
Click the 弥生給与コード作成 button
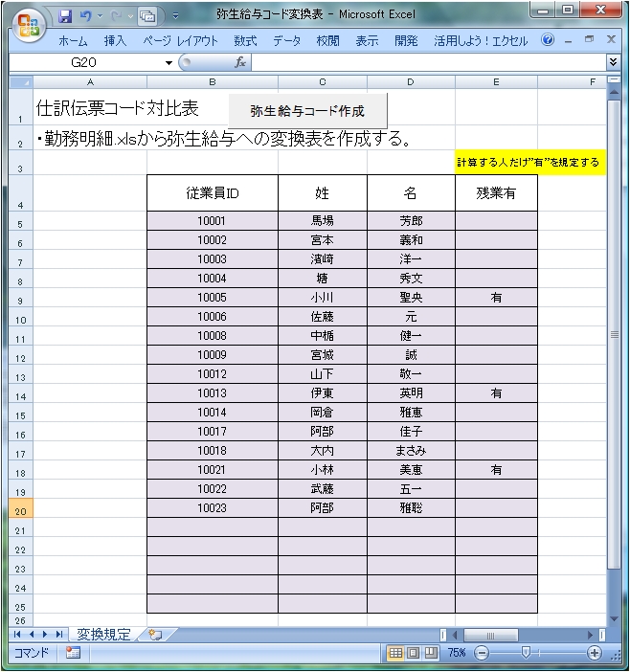(307, 111)
